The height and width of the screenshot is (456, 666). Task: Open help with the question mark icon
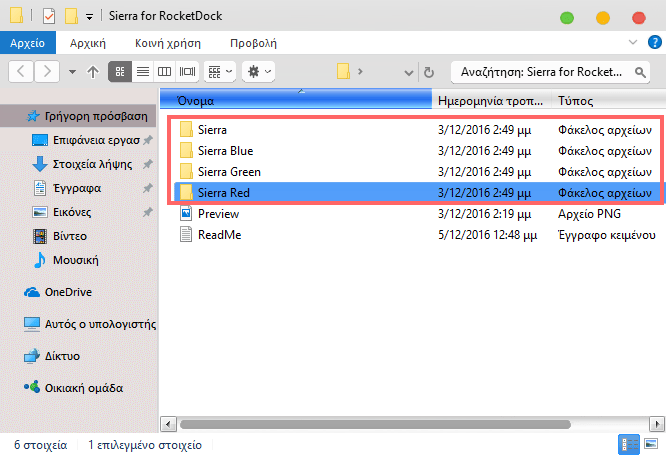tap(655, 42)
